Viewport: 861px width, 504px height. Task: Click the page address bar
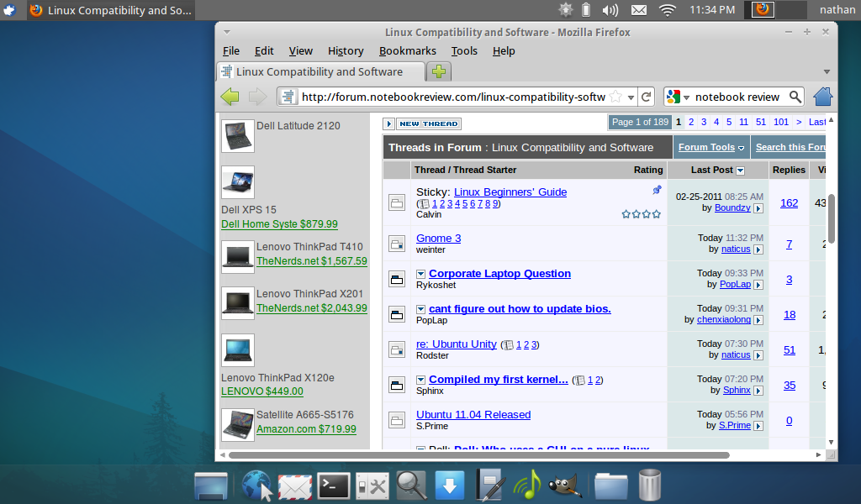pyautogui.click(x=455, y=97)
